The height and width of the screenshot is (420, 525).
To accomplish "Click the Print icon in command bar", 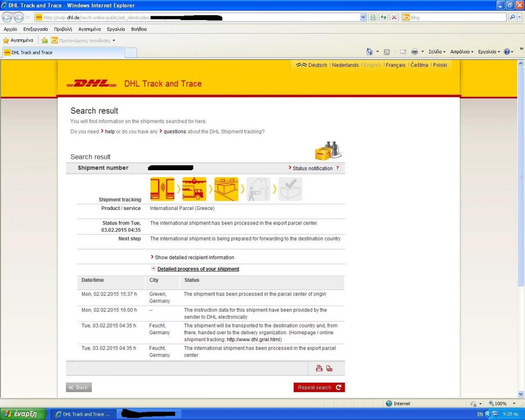I will click(x=414, y=52).
